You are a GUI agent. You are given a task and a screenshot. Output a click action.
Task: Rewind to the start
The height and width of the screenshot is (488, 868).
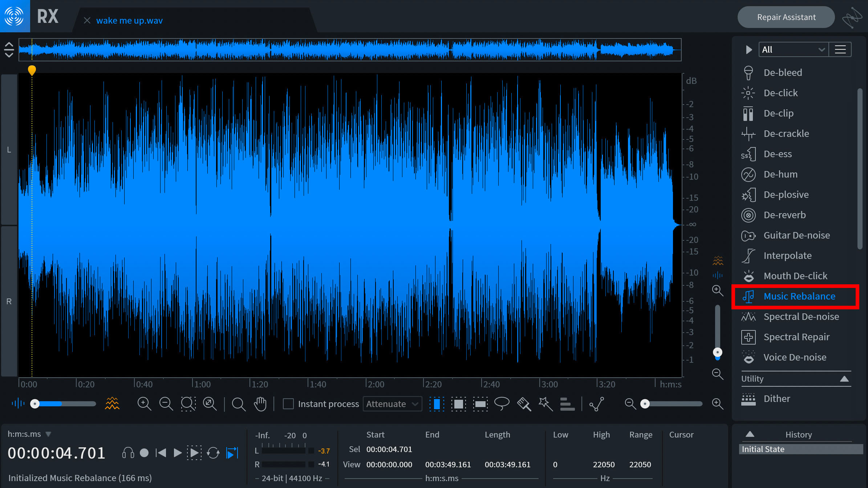pos(161,453)
